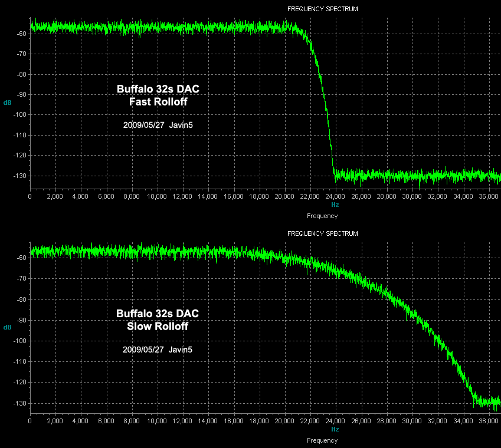The width and height of the screenshot is (501, 448).
Task: Click the 28,000 Hz tick under Fast Rolloff chart
Action: click(x=387, y=196)
